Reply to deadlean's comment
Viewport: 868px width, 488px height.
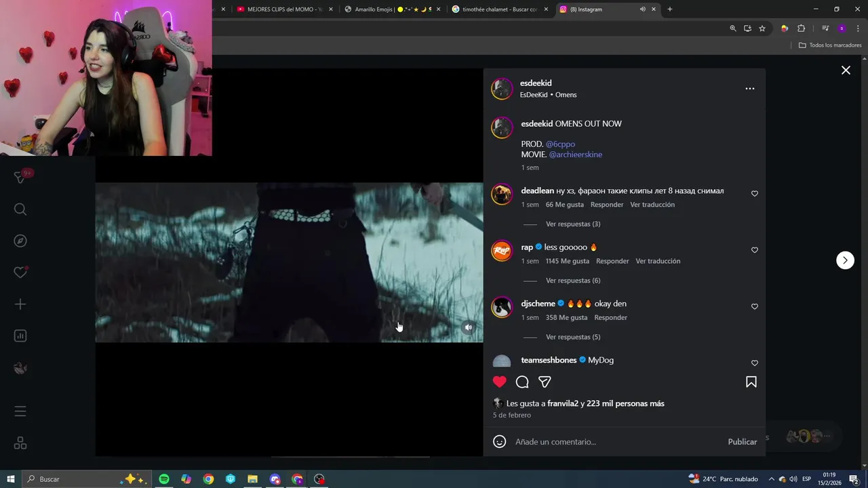click(607, 205)
